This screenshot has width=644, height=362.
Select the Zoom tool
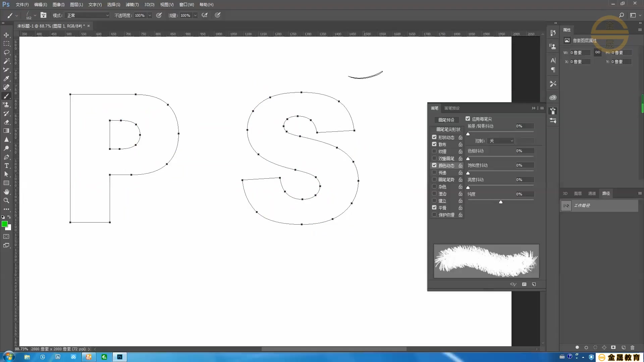click(6, 200)
